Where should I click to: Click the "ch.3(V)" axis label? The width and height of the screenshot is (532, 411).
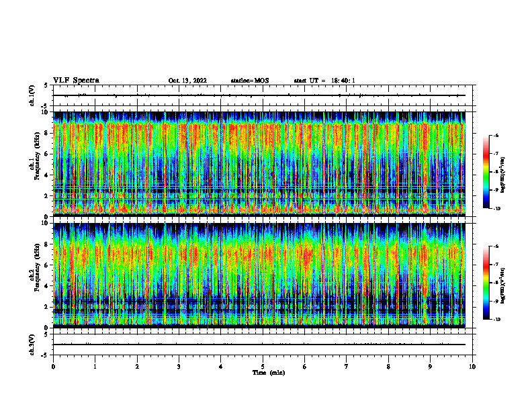point(32,345)
